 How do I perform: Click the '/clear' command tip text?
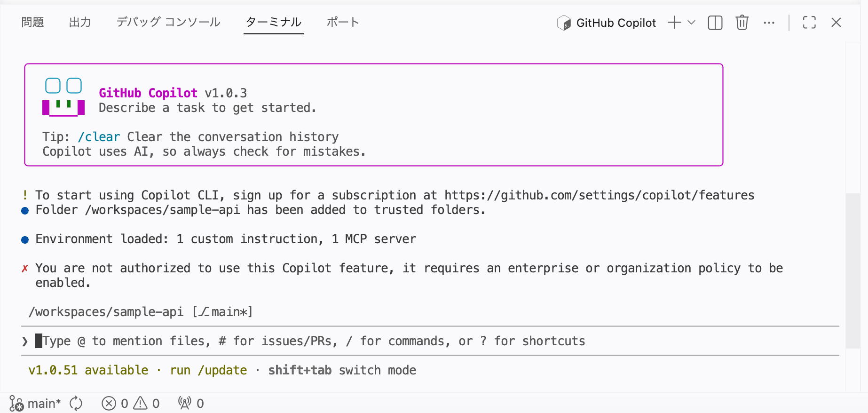coord(99,137)
